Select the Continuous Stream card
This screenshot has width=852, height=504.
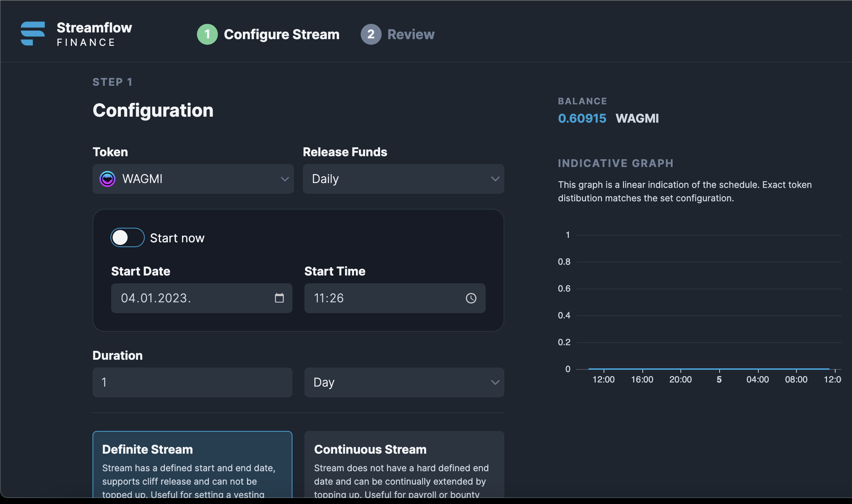coord(404,464)
